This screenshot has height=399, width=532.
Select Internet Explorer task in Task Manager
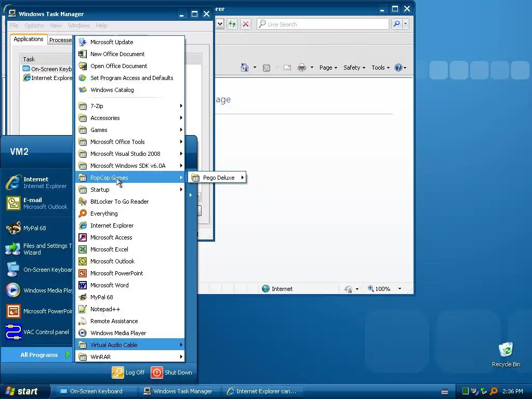(x=47, y=78)
